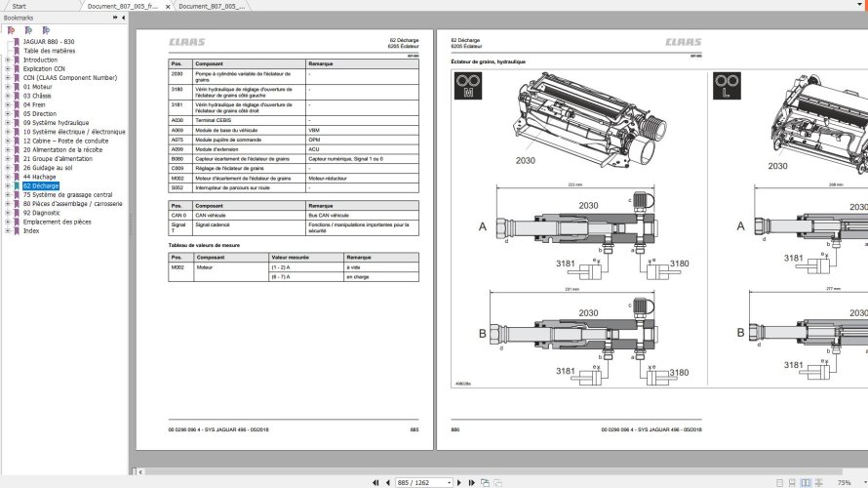
Task: Select 20 Alimentation de la récolte
Action: pyautogui.click(x=62, y=149)
